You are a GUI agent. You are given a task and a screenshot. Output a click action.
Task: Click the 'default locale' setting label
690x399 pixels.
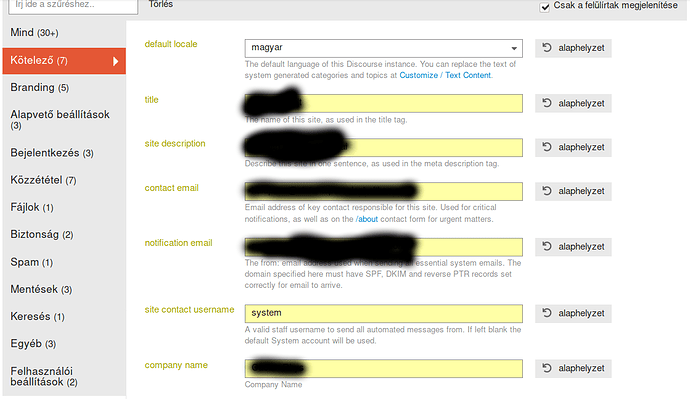coord(171,44)
